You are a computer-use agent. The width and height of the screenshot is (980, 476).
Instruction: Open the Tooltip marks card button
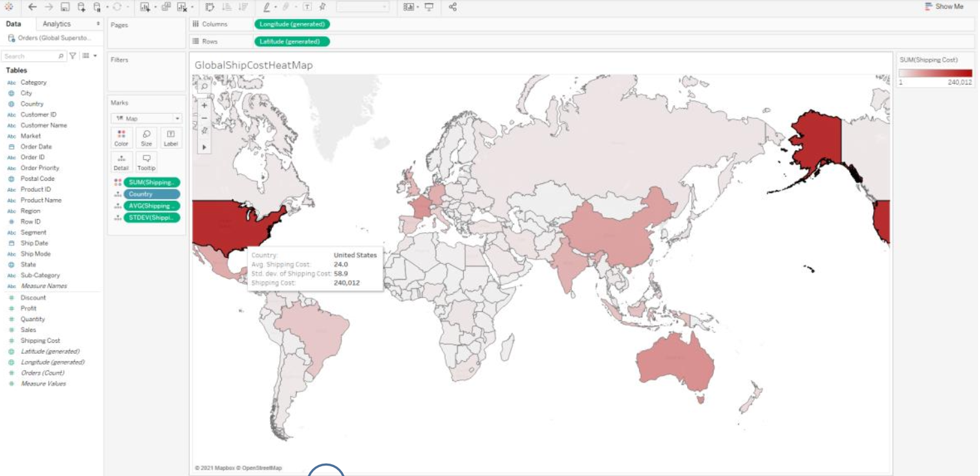click(146, 162)
